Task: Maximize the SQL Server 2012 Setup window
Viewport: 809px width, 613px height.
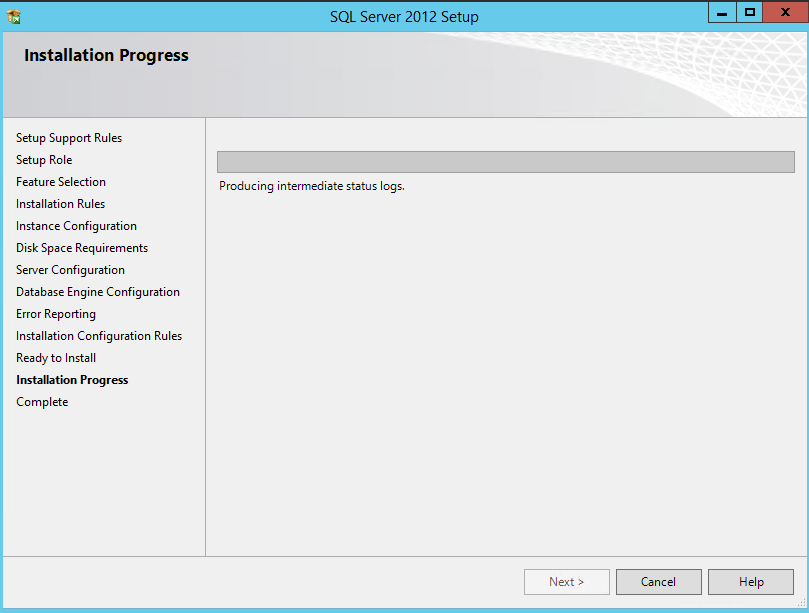Action: [750, 13]
